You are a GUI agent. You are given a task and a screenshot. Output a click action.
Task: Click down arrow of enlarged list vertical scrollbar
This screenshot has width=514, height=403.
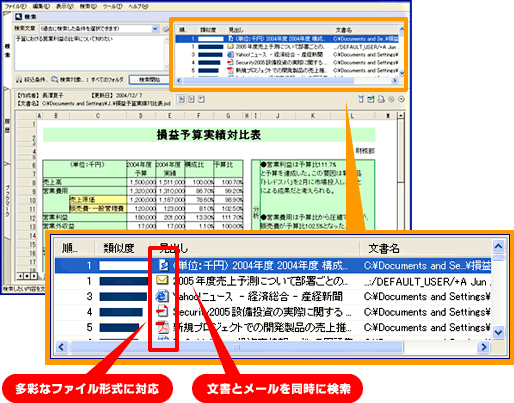pyautogui.click(x=498, y=332)
